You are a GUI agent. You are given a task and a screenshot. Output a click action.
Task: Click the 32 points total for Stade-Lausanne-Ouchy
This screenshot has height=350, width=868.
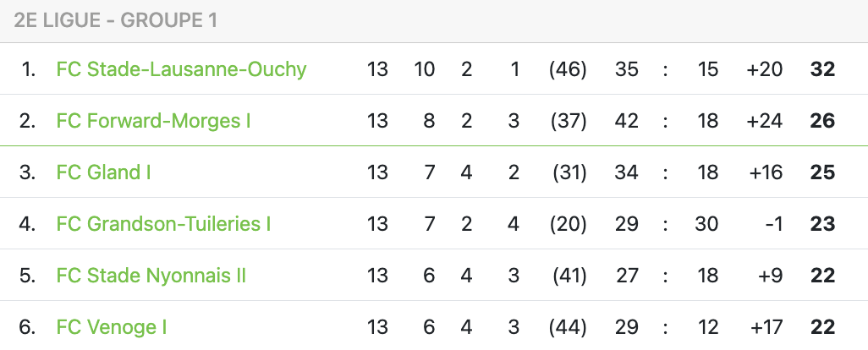[x=822, y=69]
